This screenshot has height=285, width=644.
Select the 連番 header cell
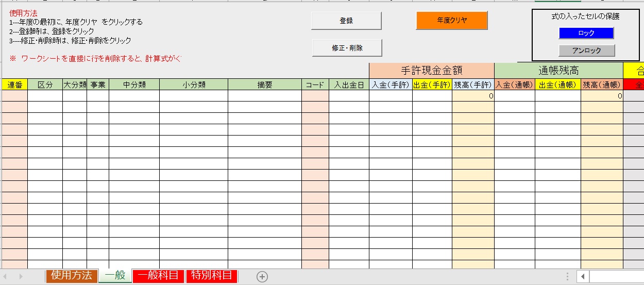(14, 85)
